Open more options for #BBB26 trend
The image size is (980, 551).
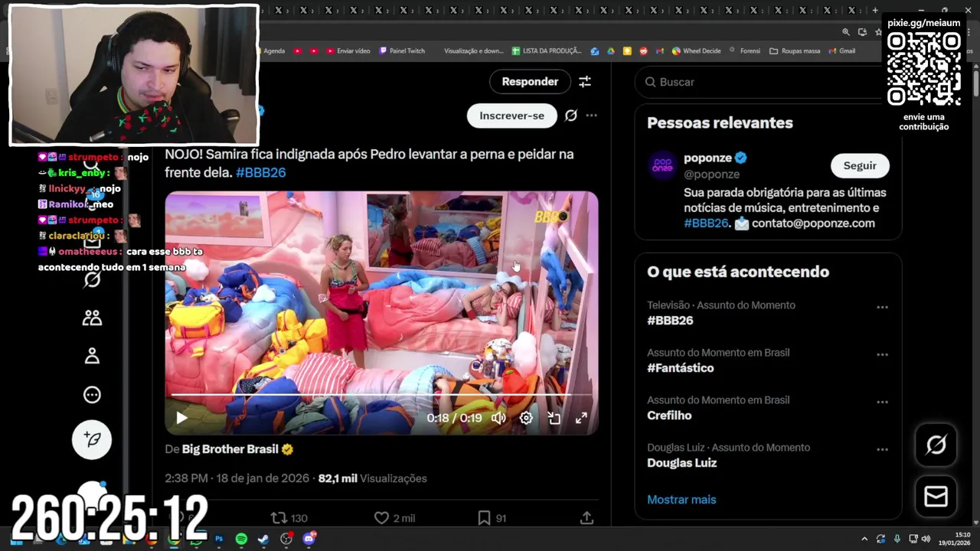[882, 307]
